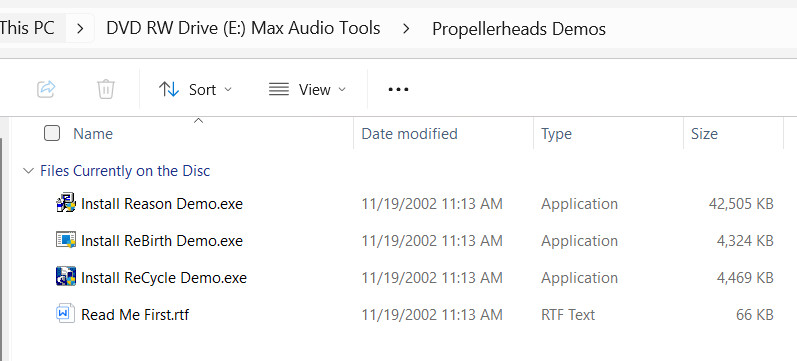Select the Read Me First.rtf document icon
This screenshot has height=361, width=797.
66,314
